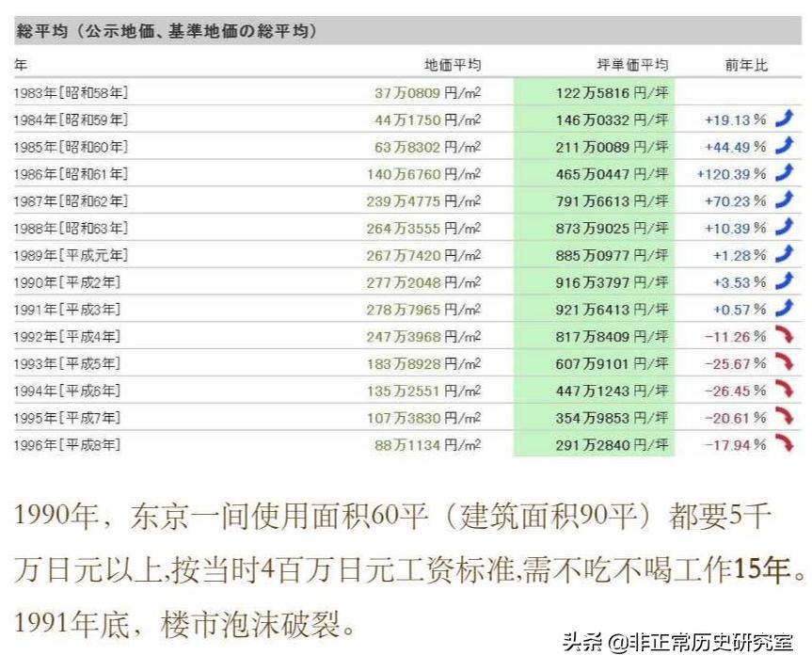This screenshot has width=812, height=671.
Task: Click the value 267万7420円/m2
Action: coord(423,255)
